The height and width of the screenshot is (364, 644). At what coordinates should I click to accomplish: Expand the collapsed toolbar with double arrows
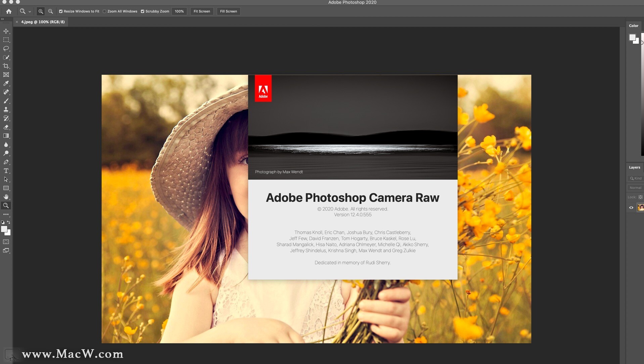tap(3, 19)
